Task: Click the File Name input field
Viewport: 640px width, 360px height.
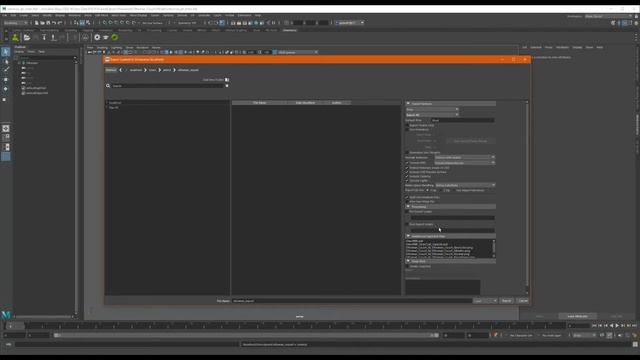Action: 352,301
